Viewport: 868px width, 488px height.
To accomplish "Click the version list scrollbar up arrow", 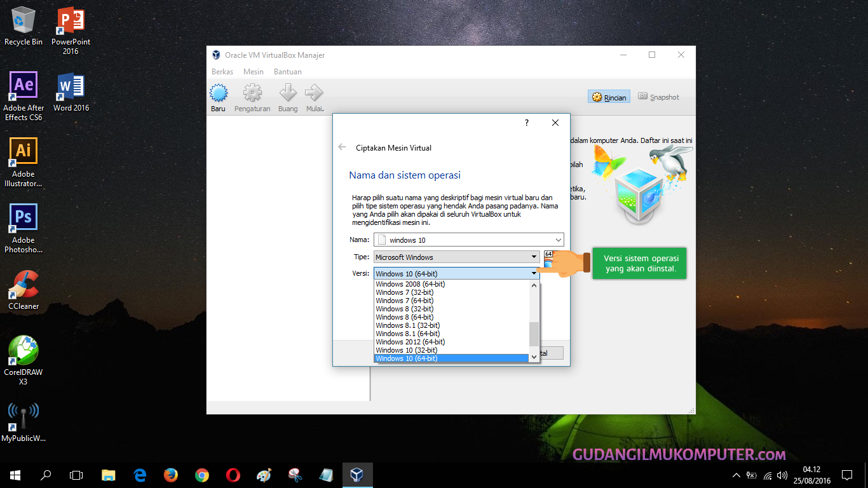I will pos(534,285).
